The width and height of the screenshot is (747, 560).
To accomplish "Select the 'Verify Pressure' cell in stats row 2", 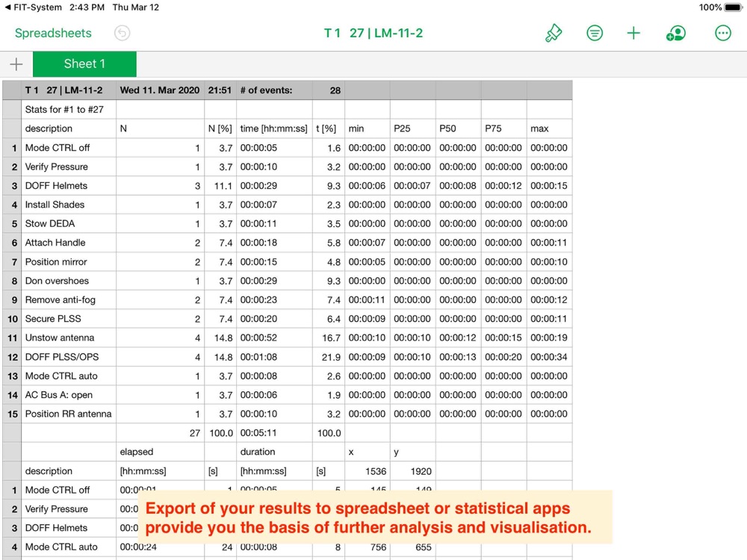I will (69, 167).
